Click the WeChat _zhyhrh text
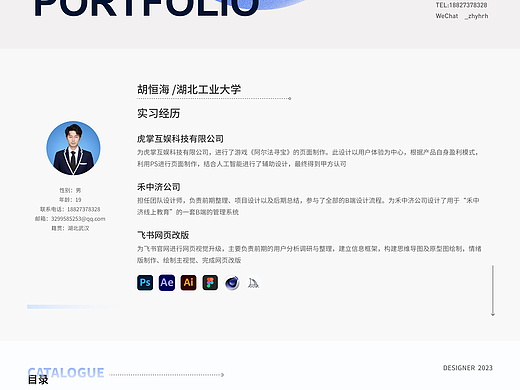This screenshot has width=520, height=390. [x=462, y=16]
